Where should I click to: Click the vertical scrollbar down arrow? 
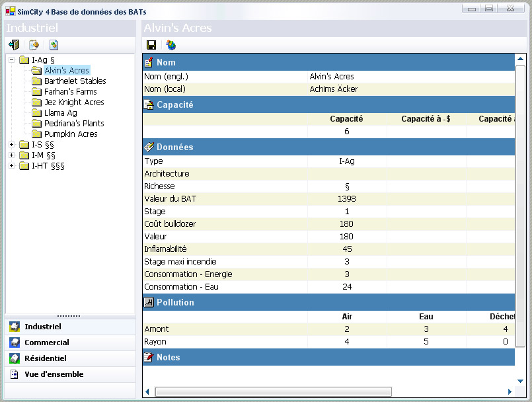tap(520, 381)
